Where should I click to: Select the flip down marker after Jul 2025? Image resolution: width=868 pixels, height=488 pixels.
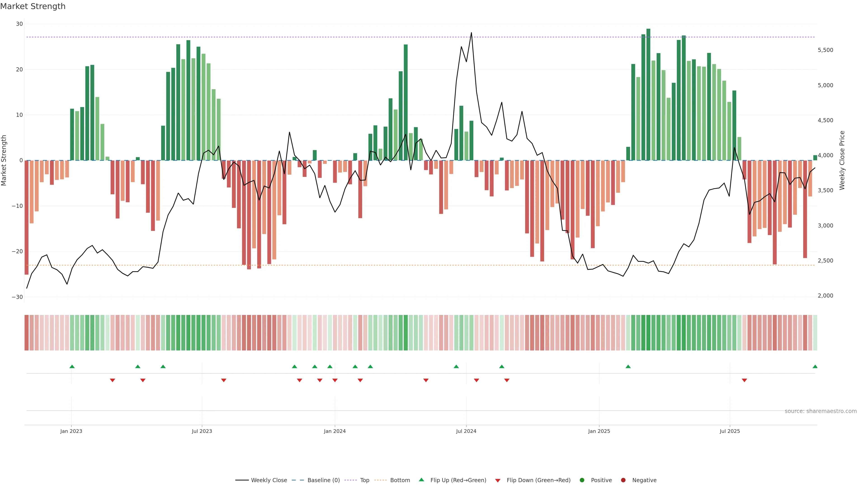tap(744, 380)
